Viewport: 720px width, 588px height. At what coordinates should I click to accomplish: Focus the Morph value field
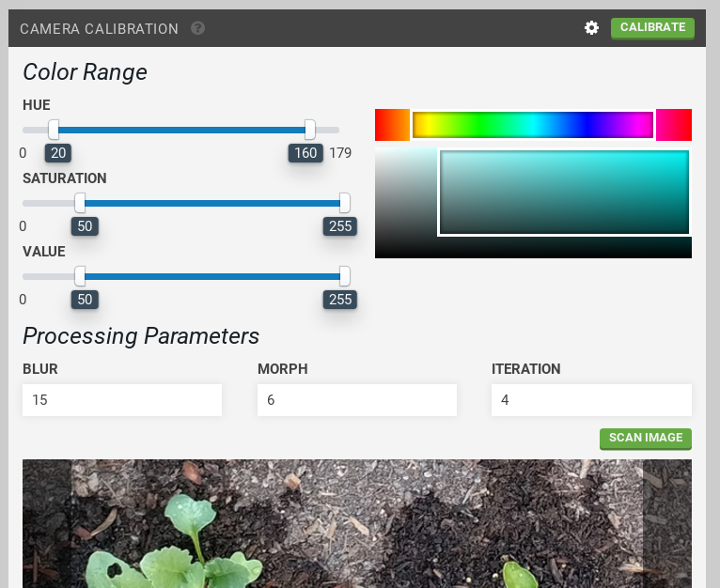(356, 399)
